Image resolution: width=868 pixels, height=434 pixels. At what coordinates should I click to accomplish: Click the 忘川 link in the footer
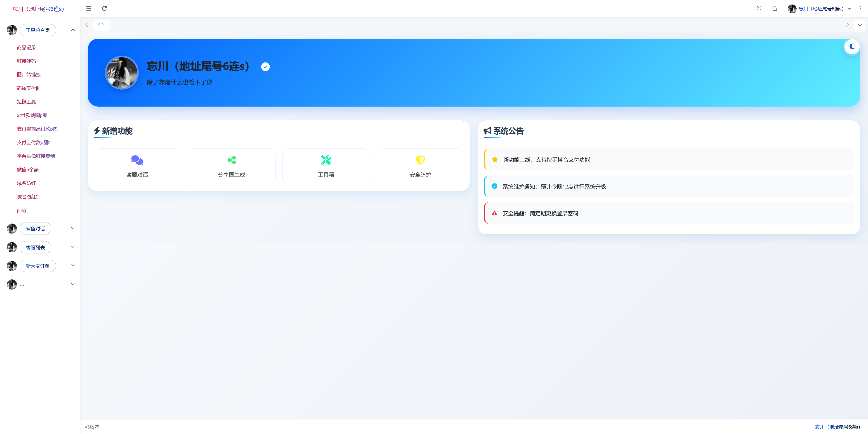[x=838, y=427]
